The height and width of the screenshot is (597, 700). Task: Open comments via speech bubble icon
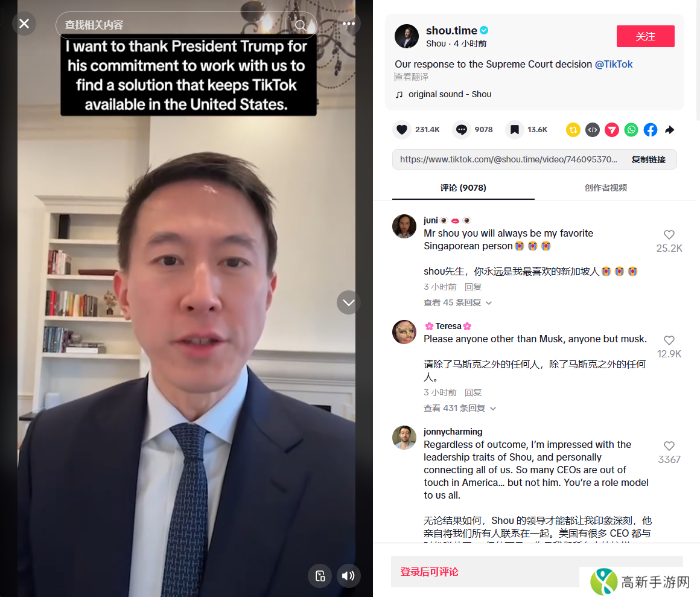click(x=461, y=130)
